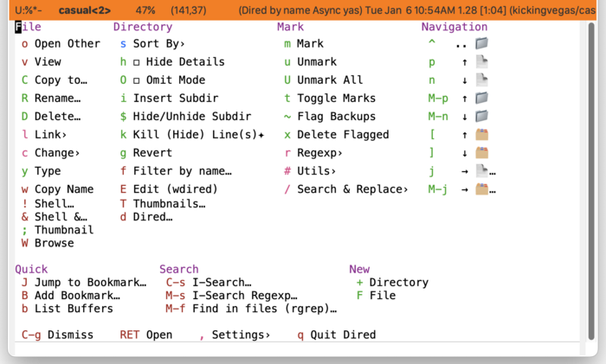Image resolution: width=606 pixels, height=364 pixels.
Task: Choose Rename… command
Action: pos(58,98)
